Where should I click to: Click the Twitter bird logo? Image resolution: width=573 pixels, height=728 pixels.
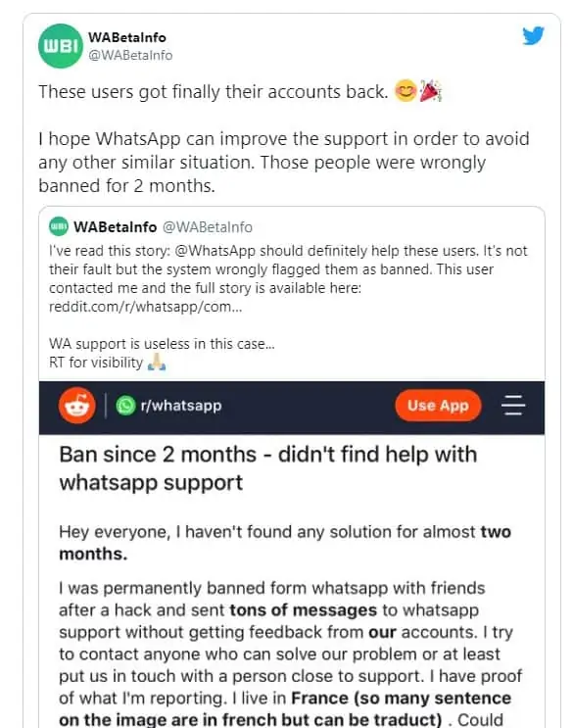click(533, 35)
